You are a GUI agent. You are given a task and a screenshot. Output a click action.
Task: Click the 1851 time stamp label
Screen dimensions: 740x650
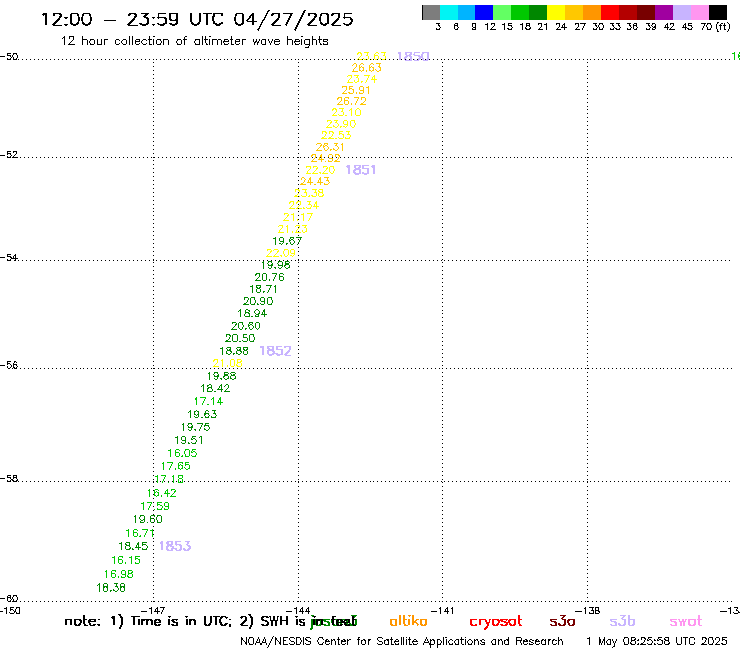click(361, 170)
